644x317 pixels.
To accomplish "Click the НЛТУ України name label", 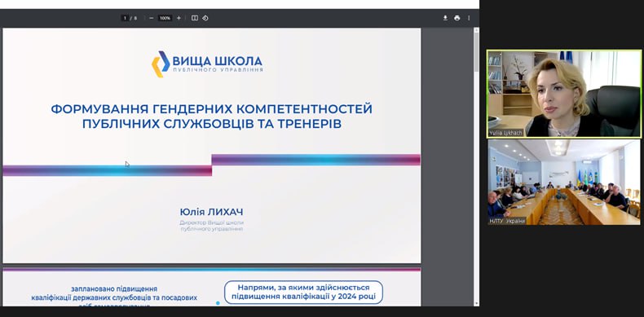I will [x=507, y=221].
